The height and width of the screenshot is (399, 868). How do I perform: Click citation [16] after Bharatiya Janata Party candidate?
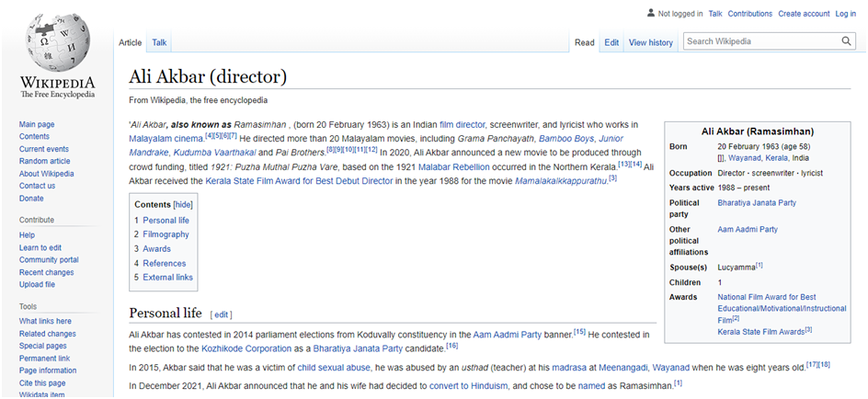(x=452, y=346)
